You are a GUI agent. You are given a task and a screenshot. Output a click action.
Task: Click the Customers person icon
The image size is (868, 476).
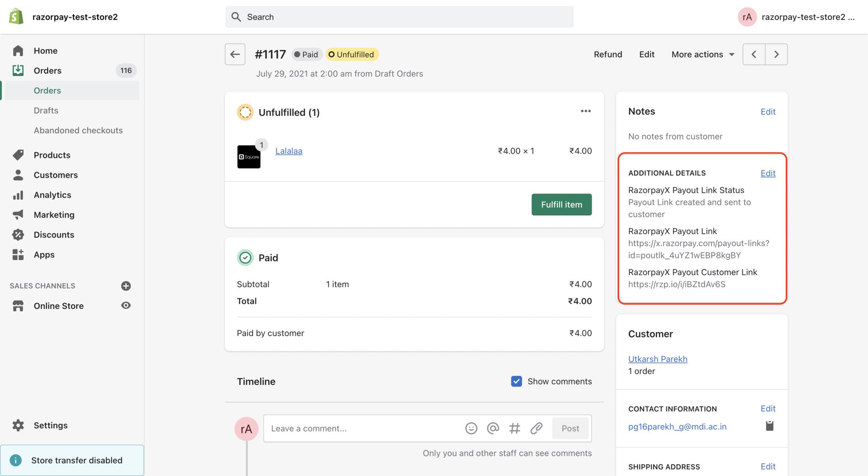[x=18, y=175]
